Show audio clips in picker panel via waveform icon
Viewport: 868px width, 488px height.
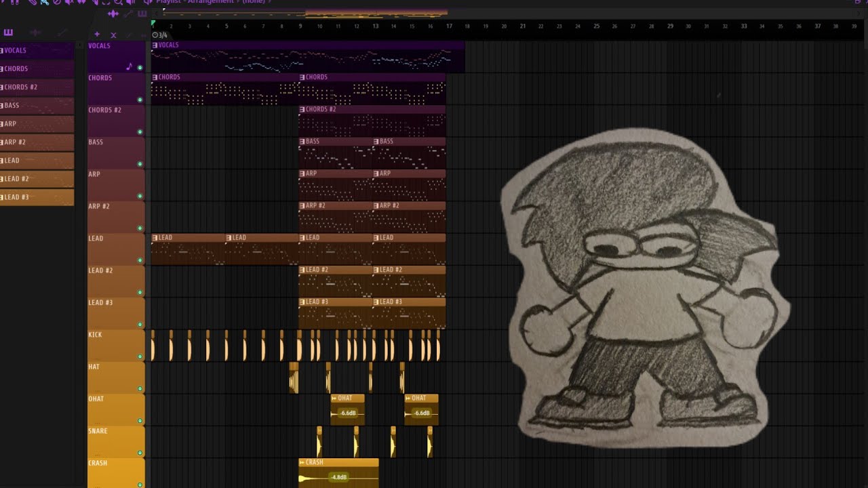[x=35, y=33]
